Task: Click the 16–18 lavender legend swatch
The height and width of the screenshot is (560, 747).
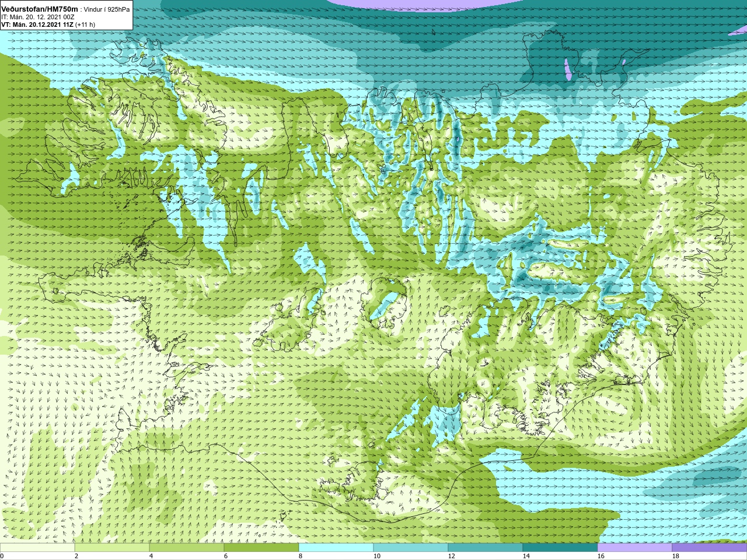Action: (635, 548)
